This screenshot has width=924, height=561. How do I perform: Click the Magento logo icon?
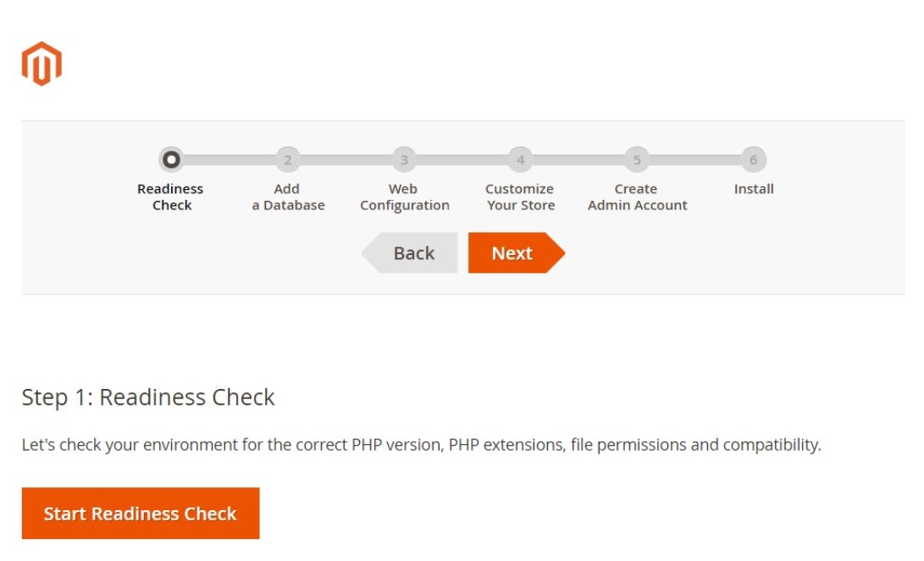pyautogui.click(x=41, y=64)
